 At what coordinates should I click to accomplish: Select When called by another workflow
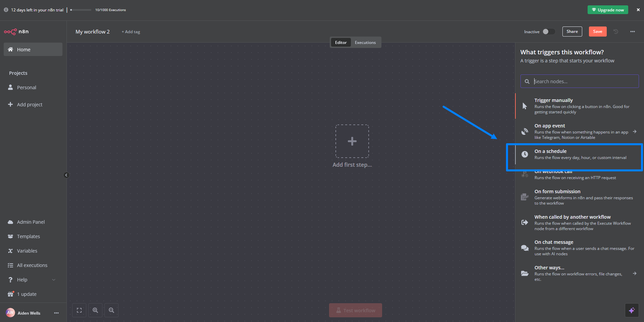tap(580, 223)
